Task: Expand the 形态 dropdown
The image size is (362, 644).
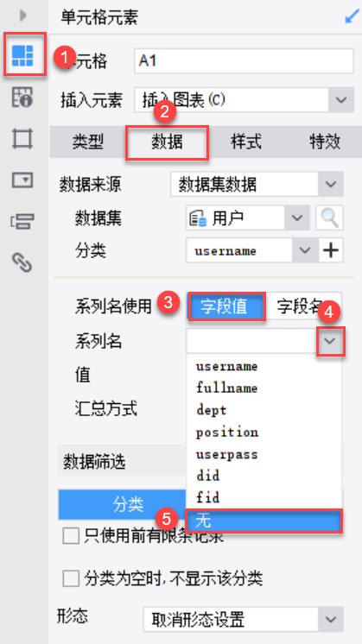Action: [331, 619]
